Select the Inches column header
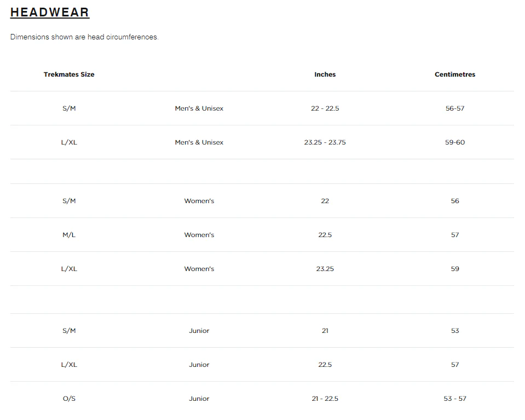Screen dimensions: 525x420 [x=325, y=74]
